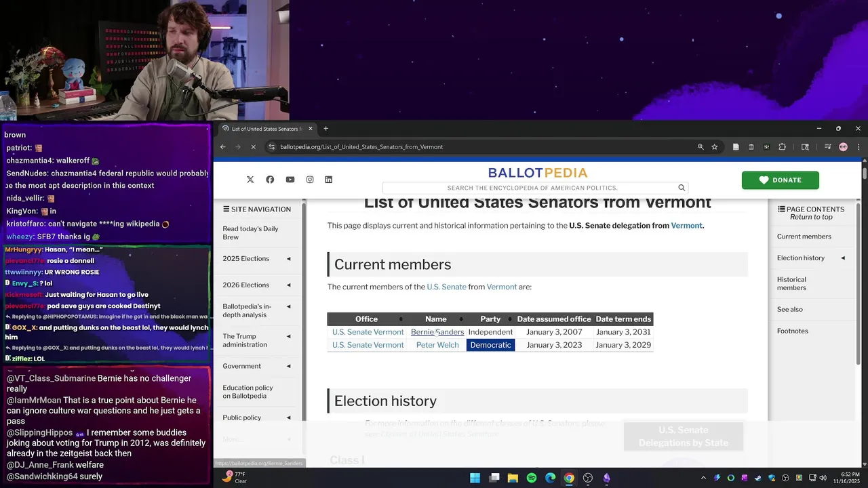Expand the Government navigation submenu
Screen dimensions: 868x488
(288, 366)
